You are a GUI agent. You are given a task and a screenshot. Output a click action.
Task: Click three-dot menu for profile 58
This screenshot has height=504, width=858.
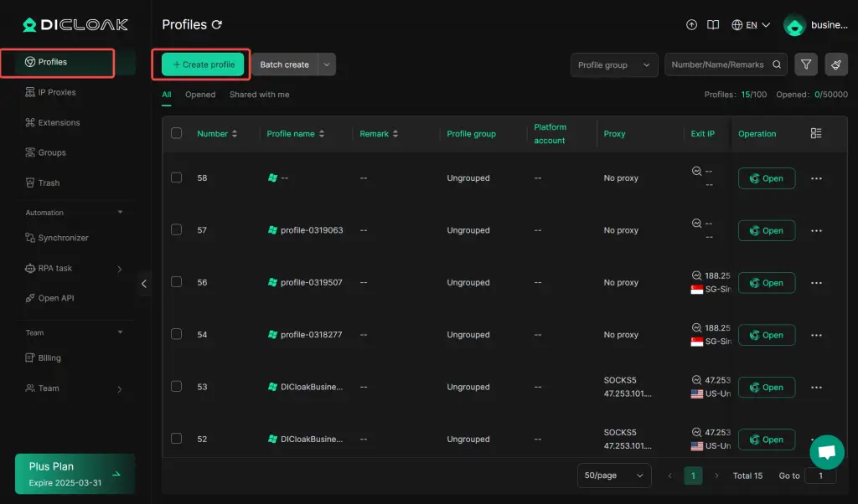click(816, 178)
